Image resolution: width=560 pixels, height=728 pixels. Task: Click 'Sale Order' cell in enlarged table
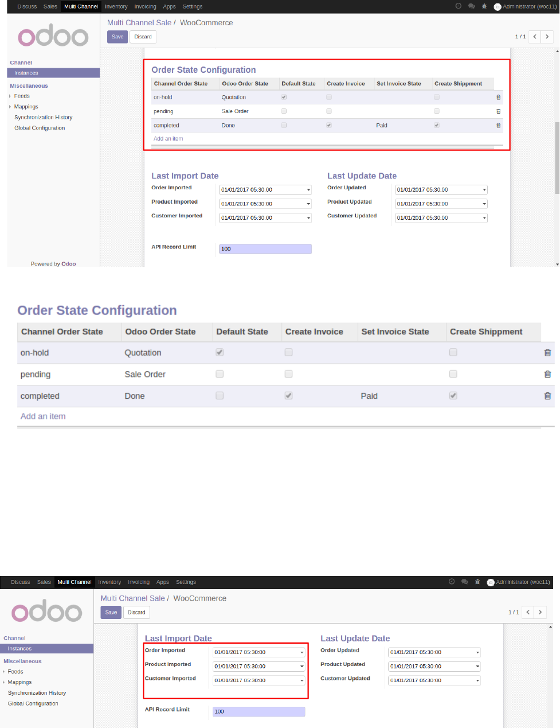[x=145, y=374]
